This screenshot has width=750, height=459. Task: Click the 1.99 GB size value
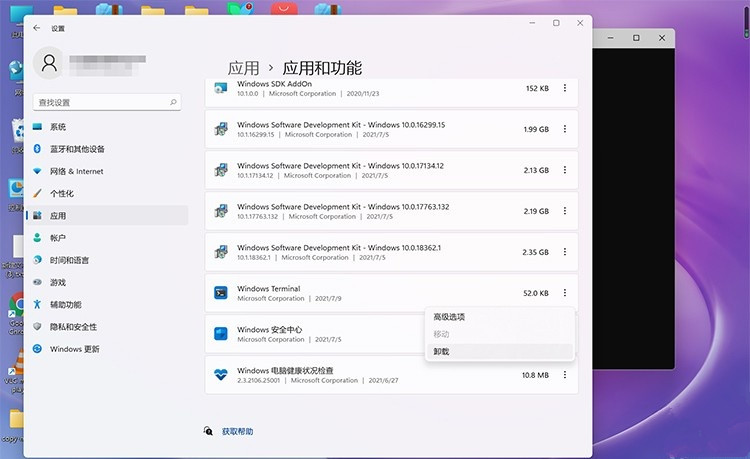coord(536,129)
